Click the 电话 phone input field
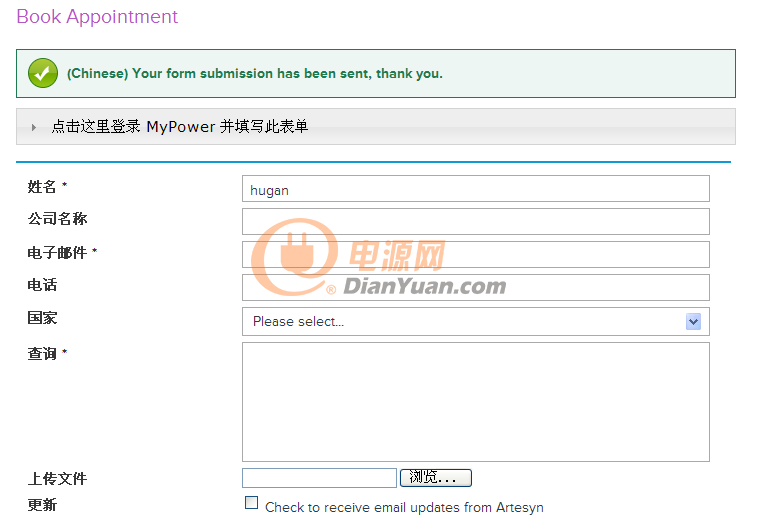 476,287
